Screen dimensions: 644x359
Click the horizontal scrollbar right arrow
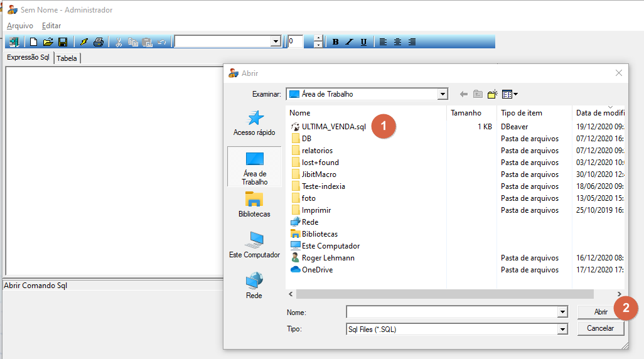(620, 294)
